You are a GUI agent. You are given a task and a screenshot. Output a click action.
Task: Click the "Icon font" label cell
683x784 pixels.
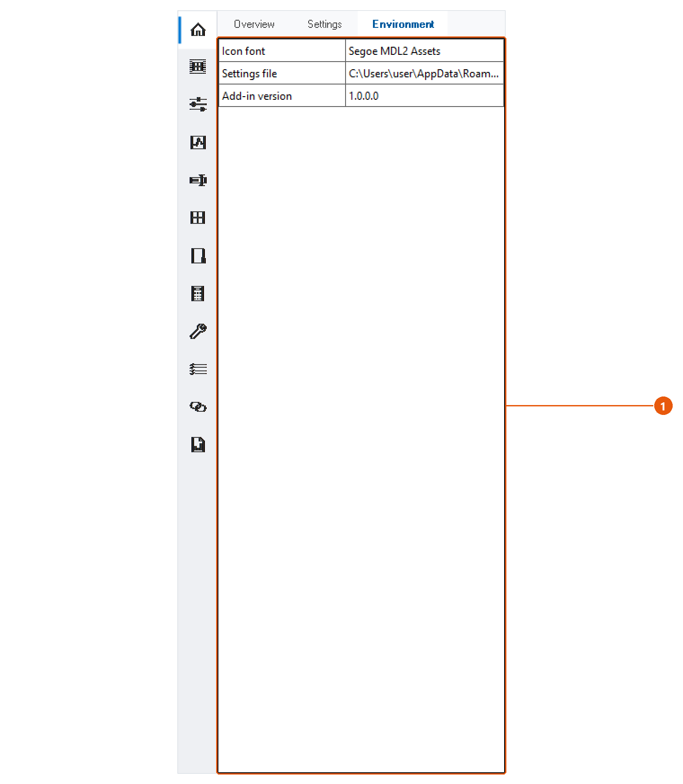tap(282, 51)
